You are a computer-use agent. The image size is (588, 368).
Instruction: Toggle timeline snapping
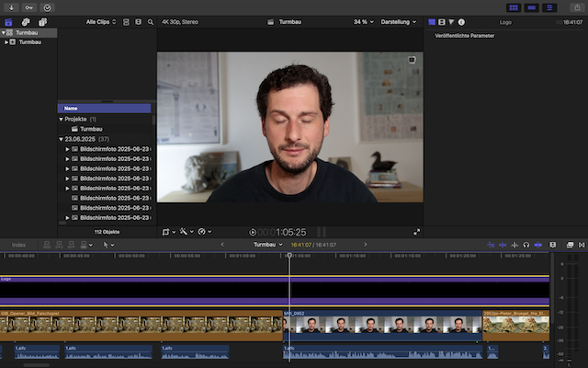(x=538, y=245)
